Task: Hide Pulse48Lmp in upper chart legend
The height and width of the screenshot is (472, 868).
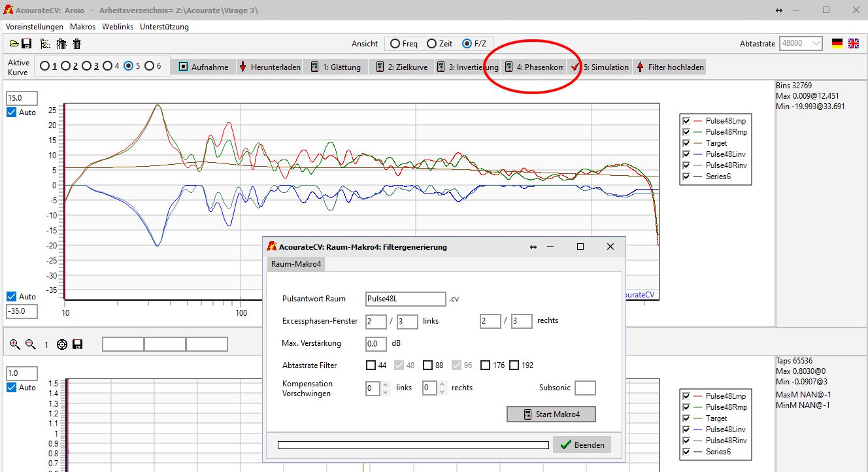Action: 686,121
